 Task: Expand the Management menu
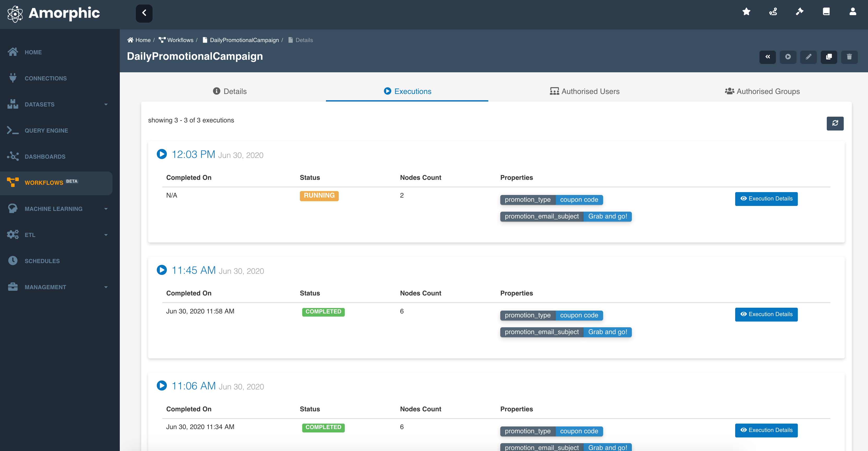coord(45,287)
